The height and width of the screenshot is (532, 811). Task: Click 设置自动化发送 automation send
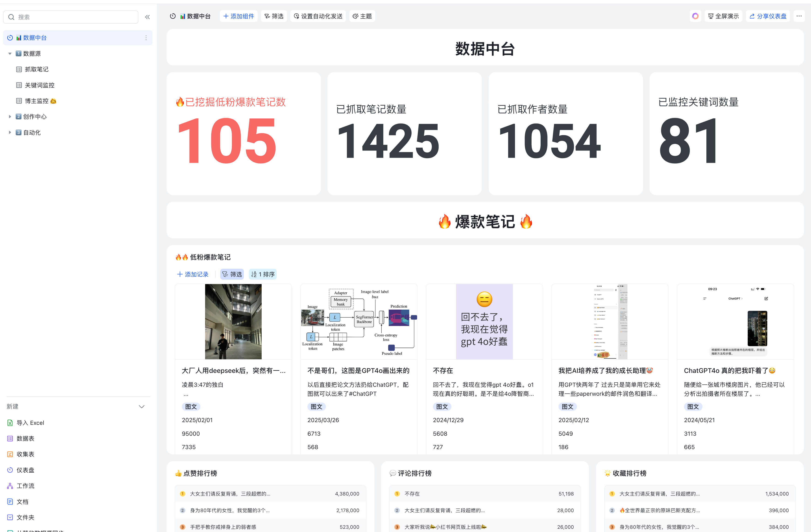(x=318, y=16)
